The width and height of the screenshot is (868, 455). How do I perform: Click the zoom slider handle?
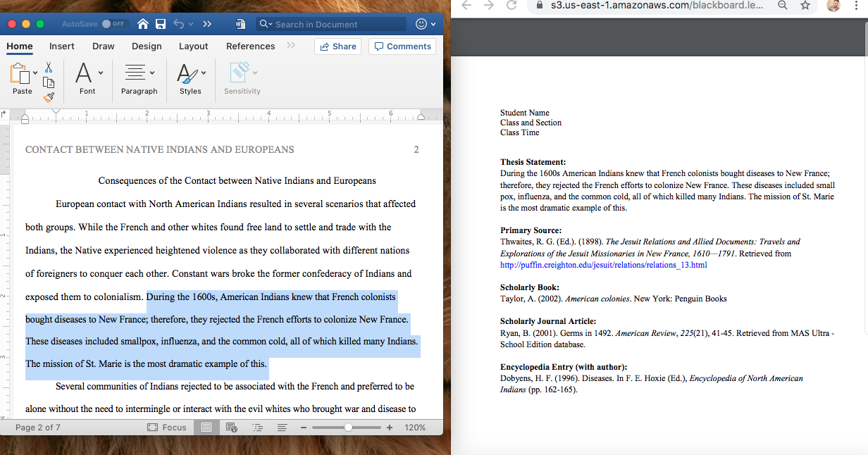click(348, 428)
